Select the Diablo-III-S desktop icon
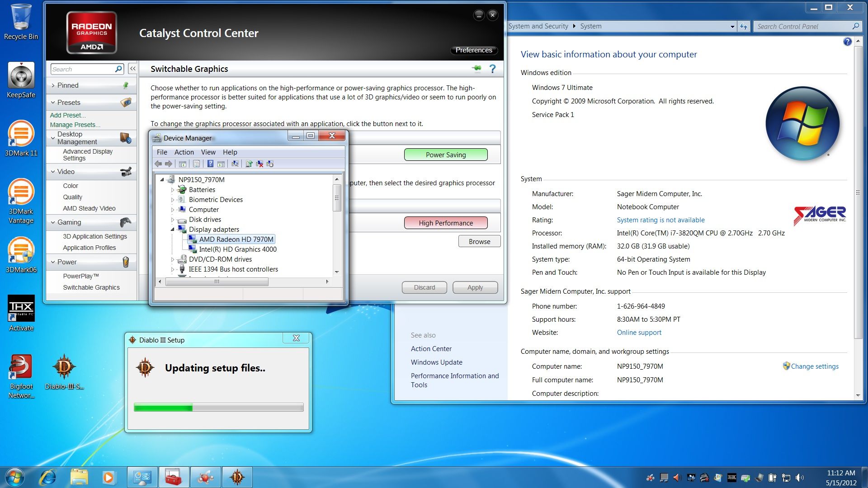The height and width of the screenshot is (488, 868). point(64,372)
